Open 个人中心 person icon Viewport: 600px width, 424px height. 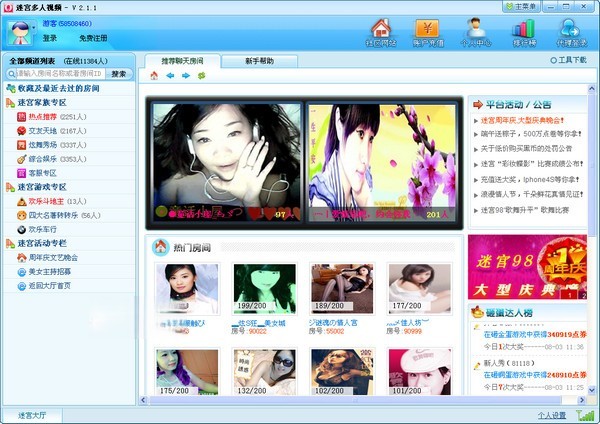pos(475,29)
